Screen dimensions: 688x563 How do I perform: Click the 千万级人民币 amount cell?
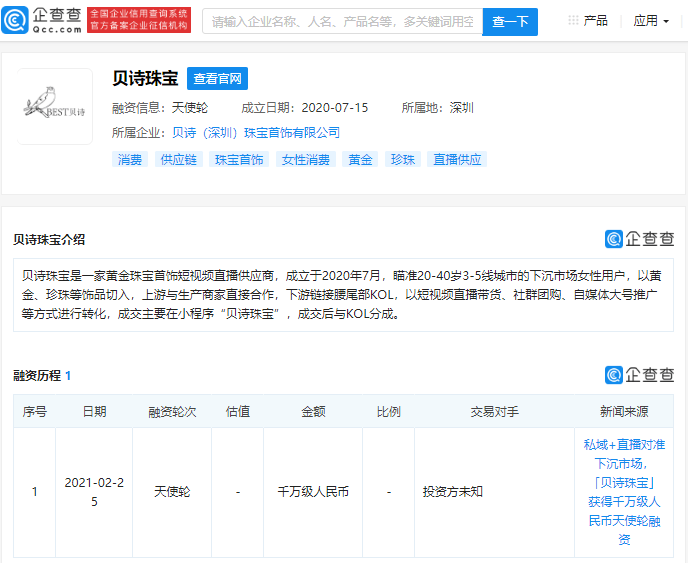(x=313, y=491)
